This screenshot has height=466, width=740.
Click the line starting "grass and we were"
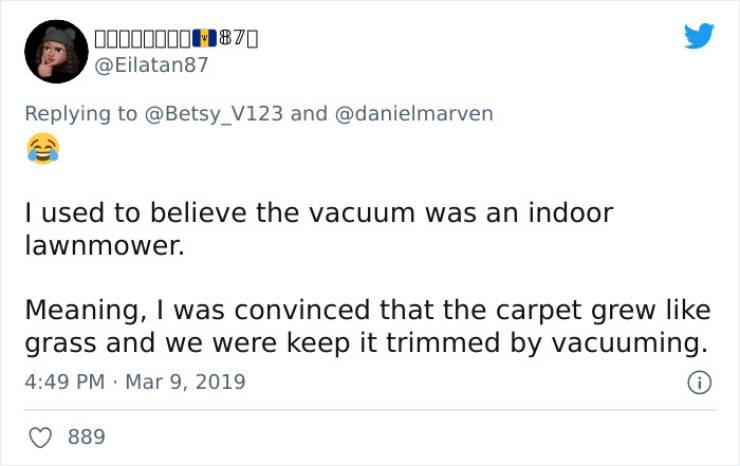366,343
